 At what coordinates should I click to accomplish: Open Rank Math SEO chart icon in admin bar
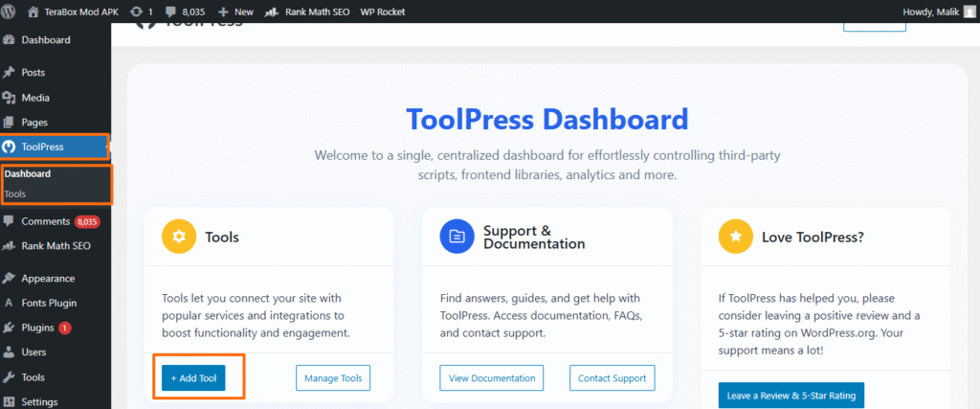[x=272, y=11]
